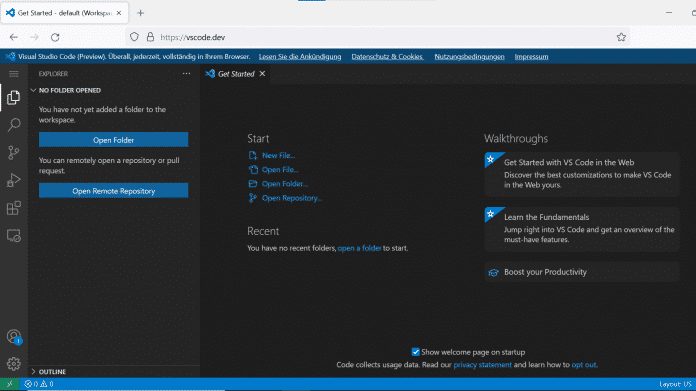Open the Nutzungsbedingungen link
Screen dimensions: 696x391
click(x=469, y=57)
